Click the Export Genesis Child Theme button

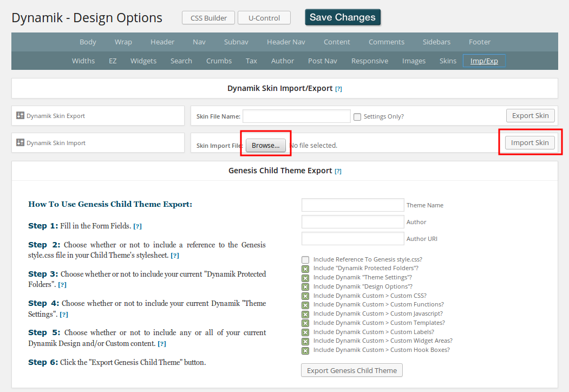pyautogui.click(x=351, y=370)
